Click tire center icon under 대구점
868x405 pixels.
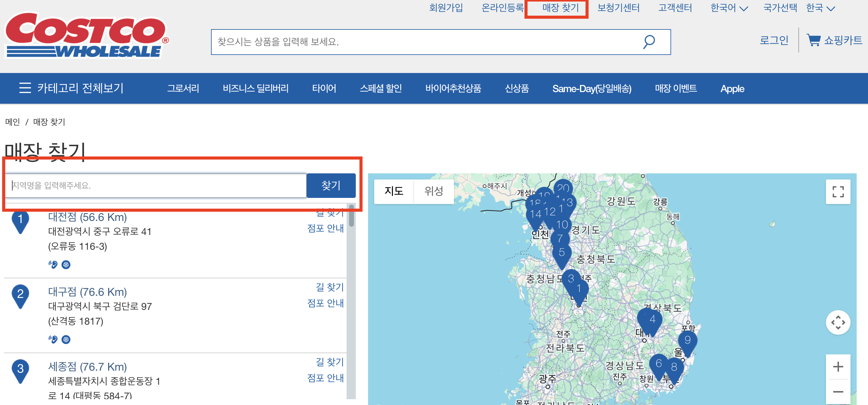tap(66, 339)
